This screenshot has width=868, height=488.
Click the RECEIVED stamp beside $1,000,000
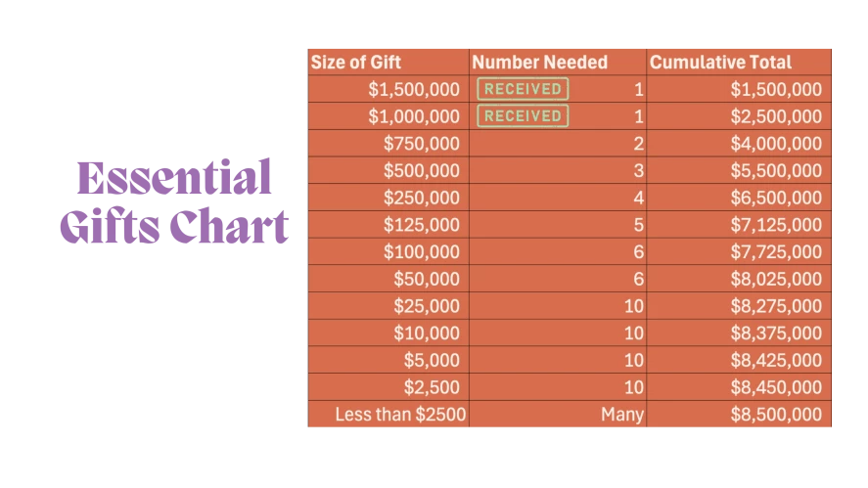pyautogui.click(x=523, y=116)
